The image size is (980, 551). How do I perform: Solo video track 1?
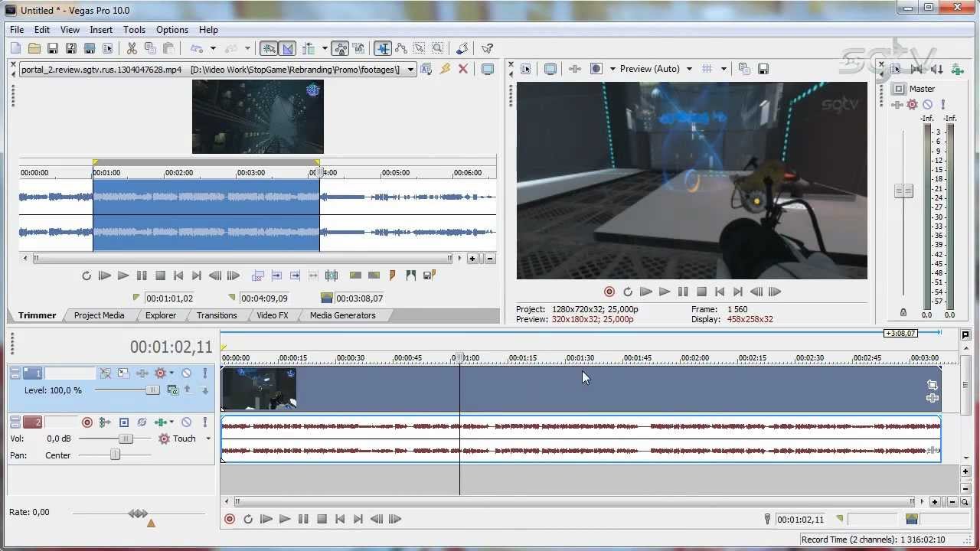pyautogui.click(x=204, y=373)
